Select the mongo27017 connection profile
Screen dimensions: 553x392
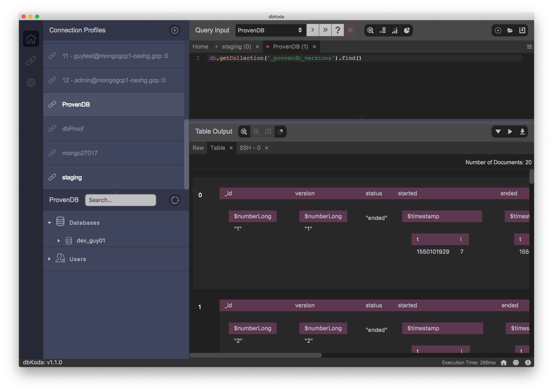pyautogui.click(x=114, y=153)
